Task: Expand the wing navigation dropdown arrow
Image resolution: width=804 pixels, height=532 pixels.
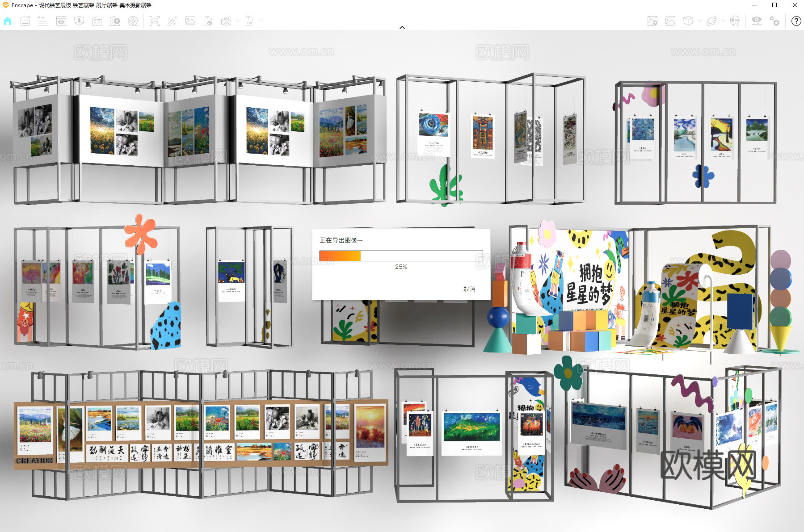Action: pos(723,21)
